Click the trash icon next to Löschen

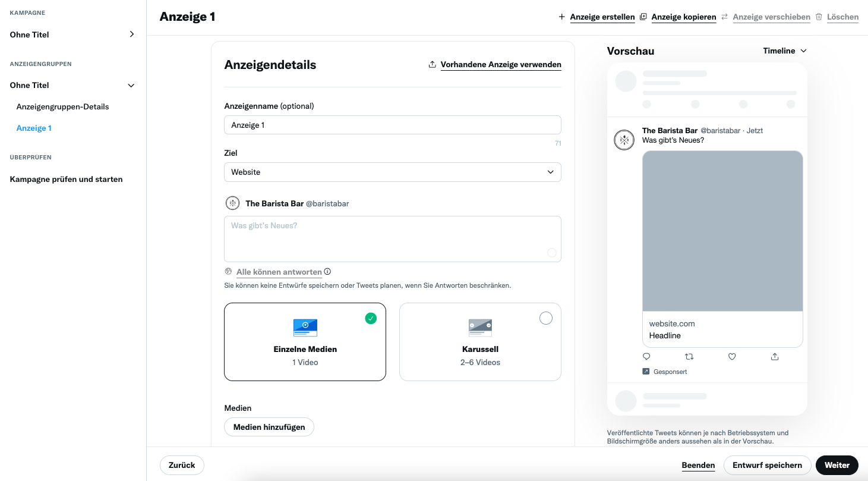pyautogui.click(x=819, y=17)
